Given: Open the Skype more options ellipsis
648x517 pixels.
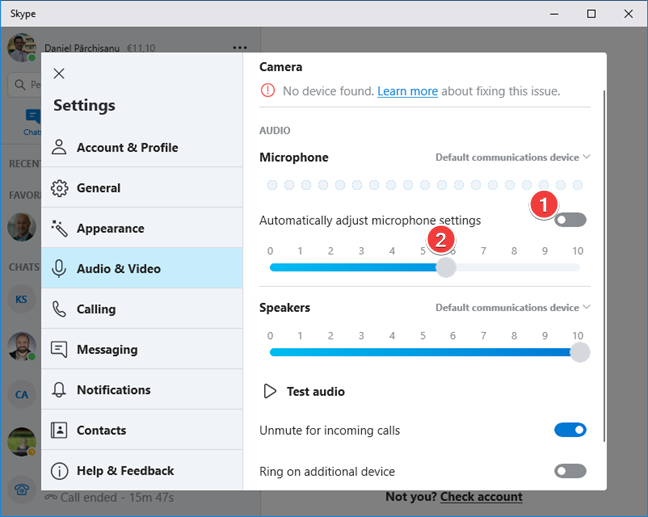Looking at the screenshot, I should click(x=240, y=48).
